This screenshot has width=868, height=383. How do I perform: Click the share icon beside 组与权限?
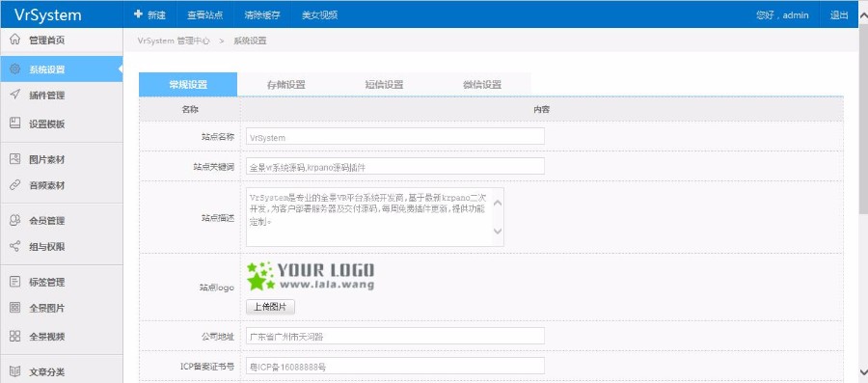click(14, 246)
